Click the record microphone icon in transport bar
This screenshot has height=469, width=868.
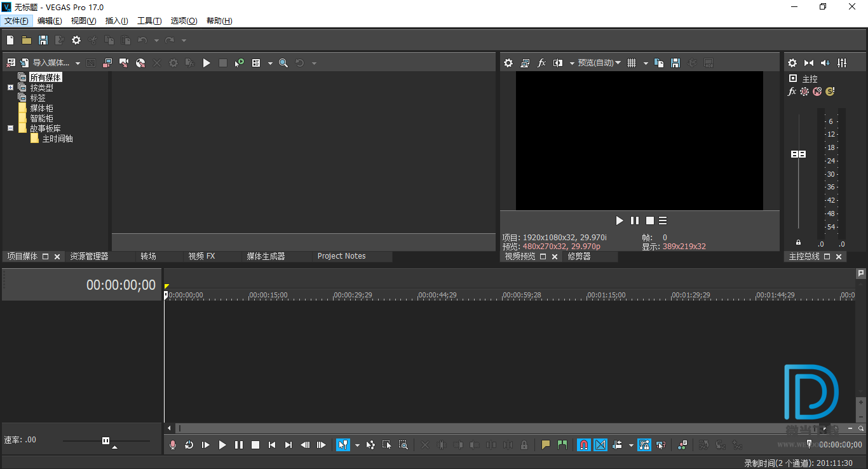pos(172,445)
